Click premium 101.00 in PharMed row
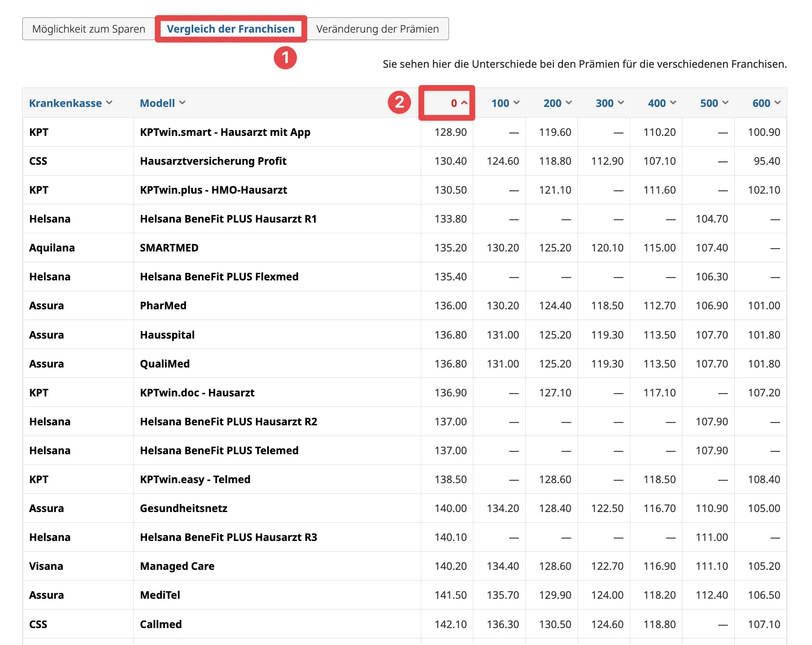Screen dimensions: 812x645 pyautogui.click(x=764, y=306)
